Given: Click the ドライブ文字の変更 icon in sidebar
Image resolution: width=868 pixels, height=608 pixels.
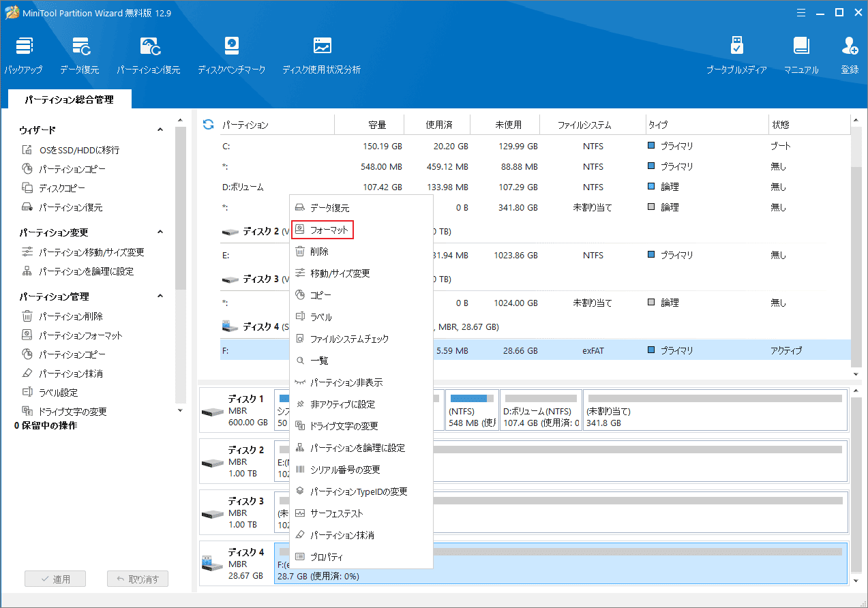Looking at the screenshot, I should click(x=27, y=412).
